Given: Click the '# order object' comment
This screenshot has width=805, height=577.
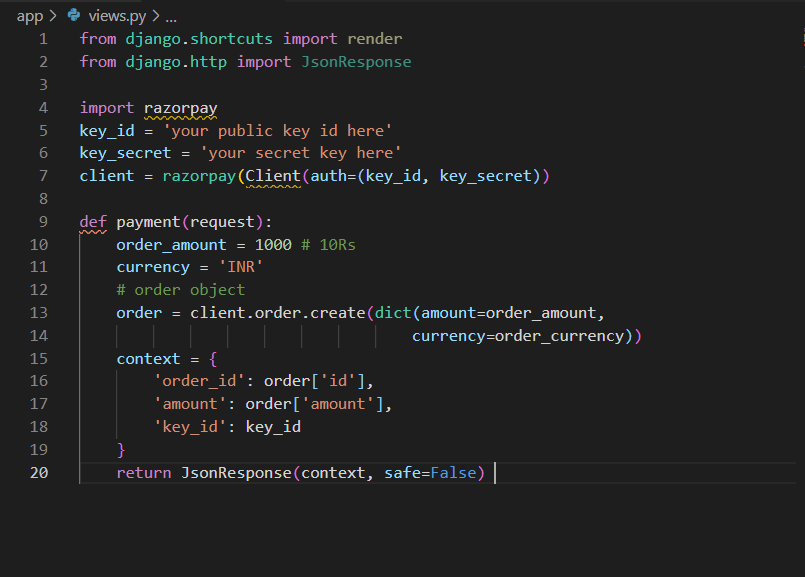Looking at the screenshot, I should point(180,289).
